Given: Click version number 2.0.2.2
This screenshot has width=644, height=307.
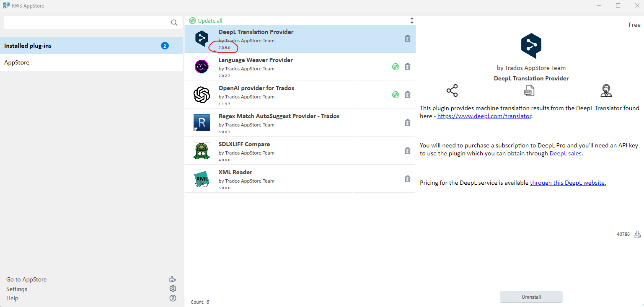Looking at the screenshot, I should point(225,76).
